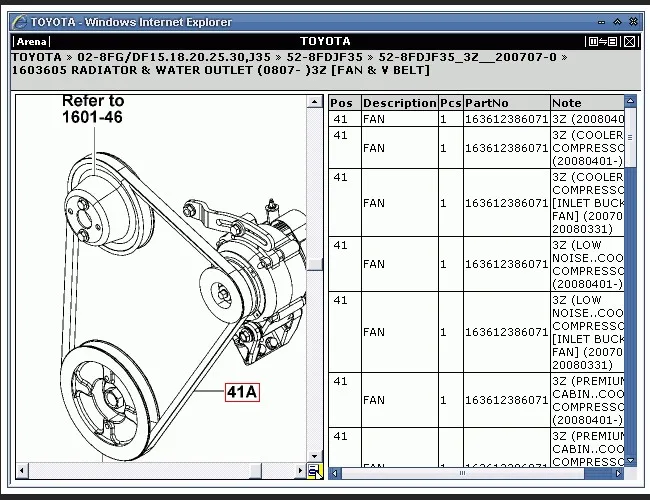650x500 pixels.
Task: Go to TOYOTA in the breadcrumb
Action: (x=36, y=57)
